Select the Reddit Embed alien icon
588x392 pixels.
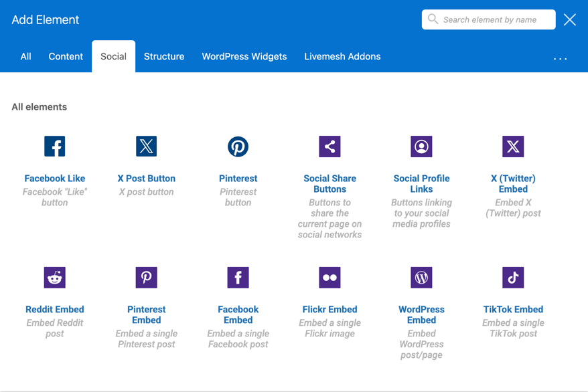coord(54,277)
